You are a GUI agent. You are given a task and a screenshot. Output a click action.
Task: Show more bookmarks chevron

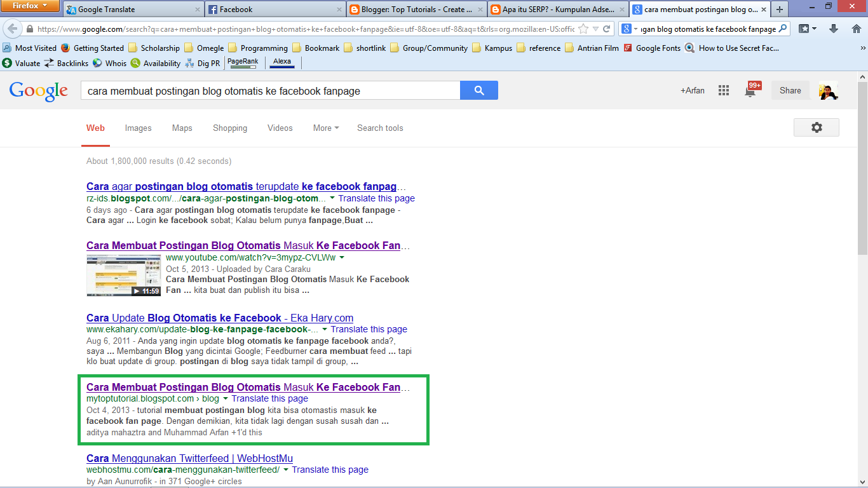(x=862, y=48)
